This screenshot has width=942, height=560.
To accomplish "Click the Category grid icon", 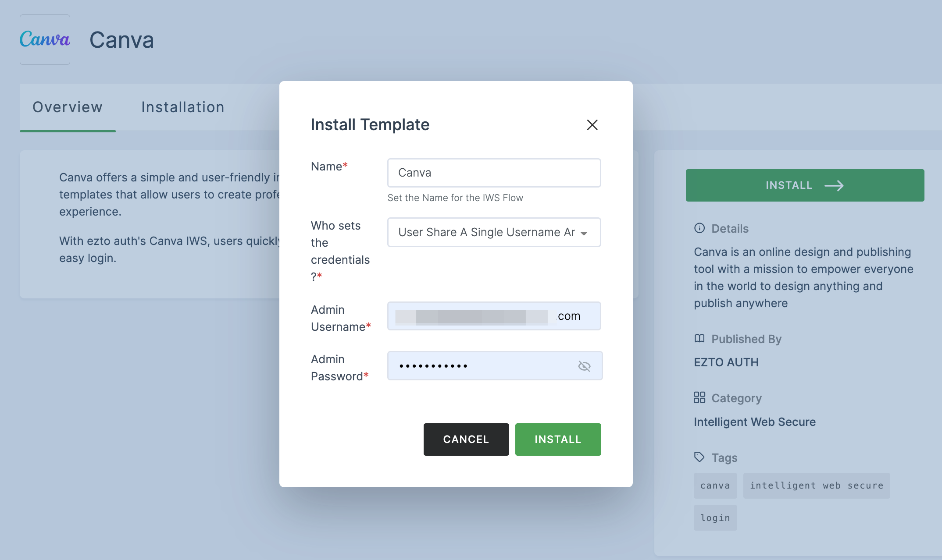I will click(x=699, y=397).
